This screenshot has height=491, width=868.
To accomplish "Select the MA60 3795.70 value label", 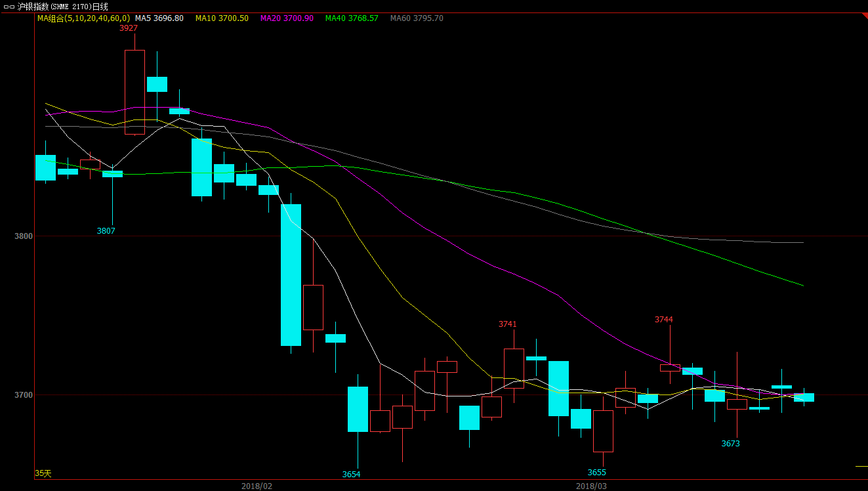I will pyautogui.click(x=417, y=18).
